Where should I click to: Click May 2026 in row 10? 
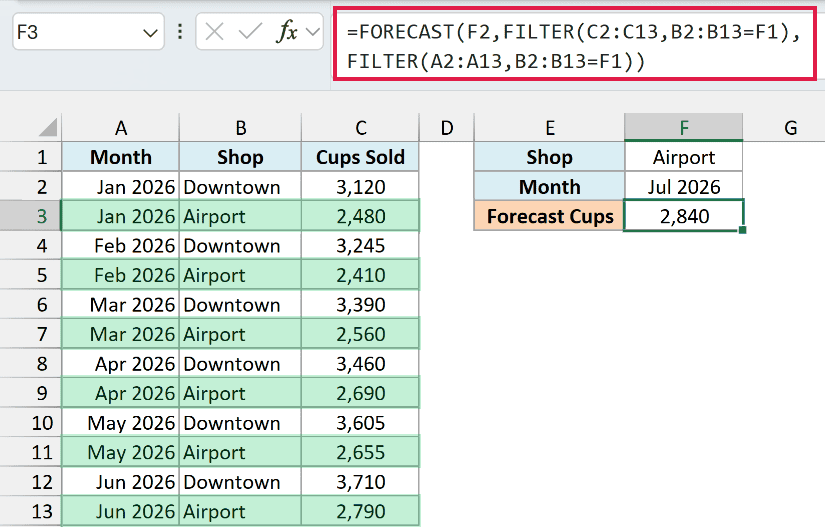(120, 423)
